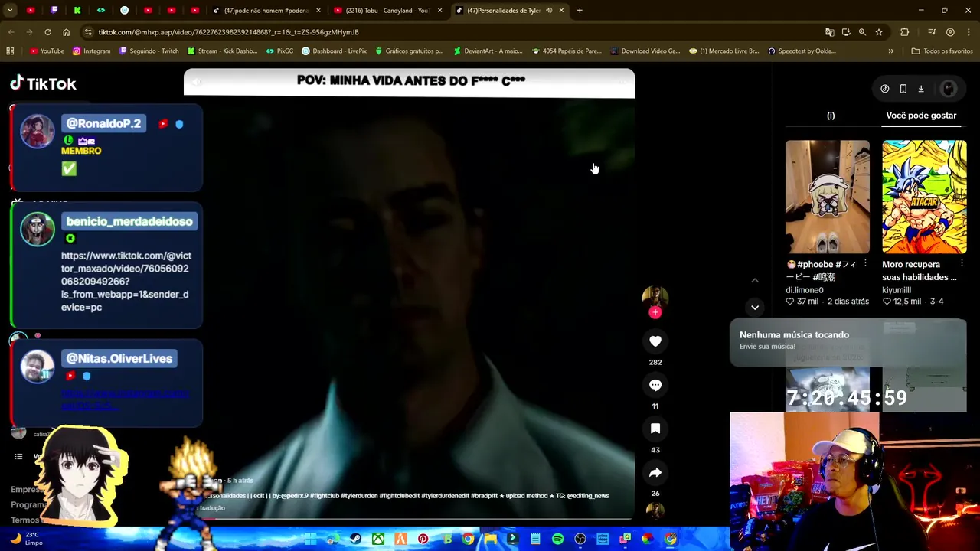Translate this page icon in address bar
Image resolution: width=980 pixels, height=551 pixels.
pos(829,32)
